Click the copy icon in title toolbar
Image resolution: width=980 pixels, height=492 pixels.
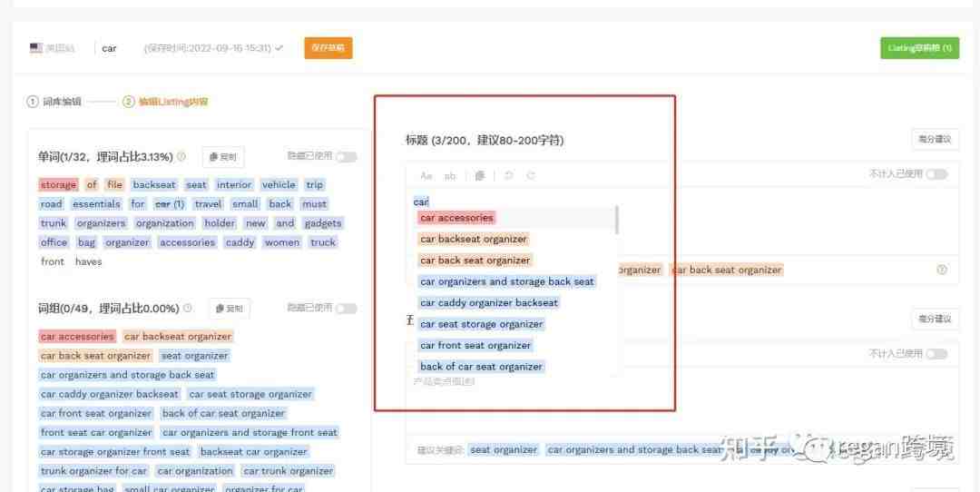coord(480,176)
